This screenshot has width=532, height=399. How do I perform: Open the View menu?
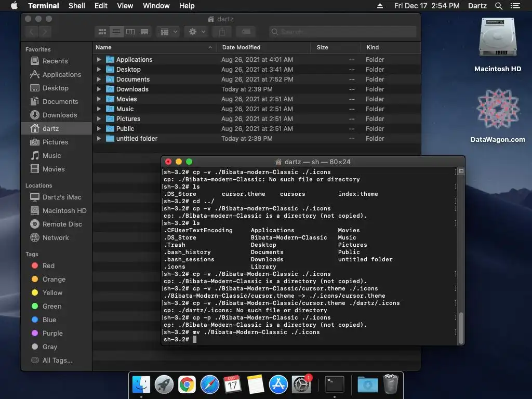click(x=125, y=6)
